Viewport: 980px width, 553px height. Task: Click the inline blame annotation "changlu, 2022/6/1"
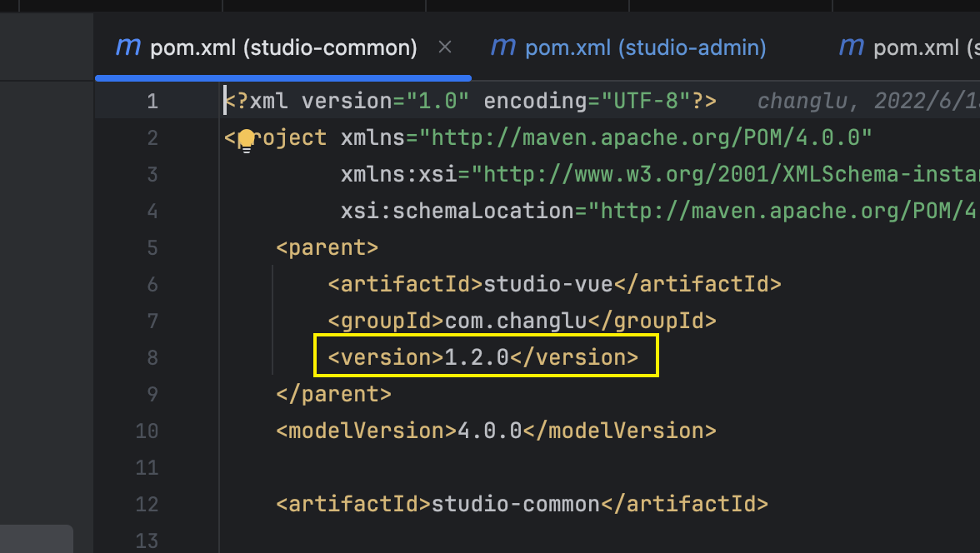[868, 102]
